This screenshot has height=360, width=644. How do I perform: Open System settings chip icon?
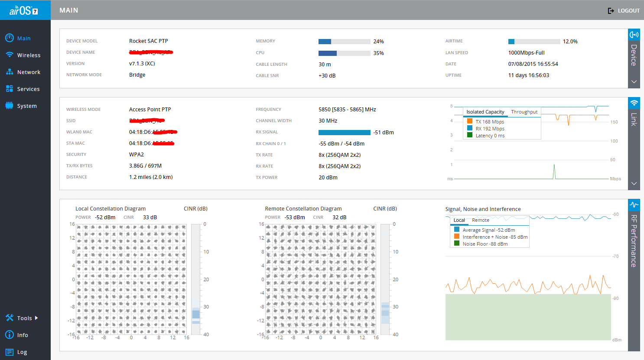tap(10, 106)
